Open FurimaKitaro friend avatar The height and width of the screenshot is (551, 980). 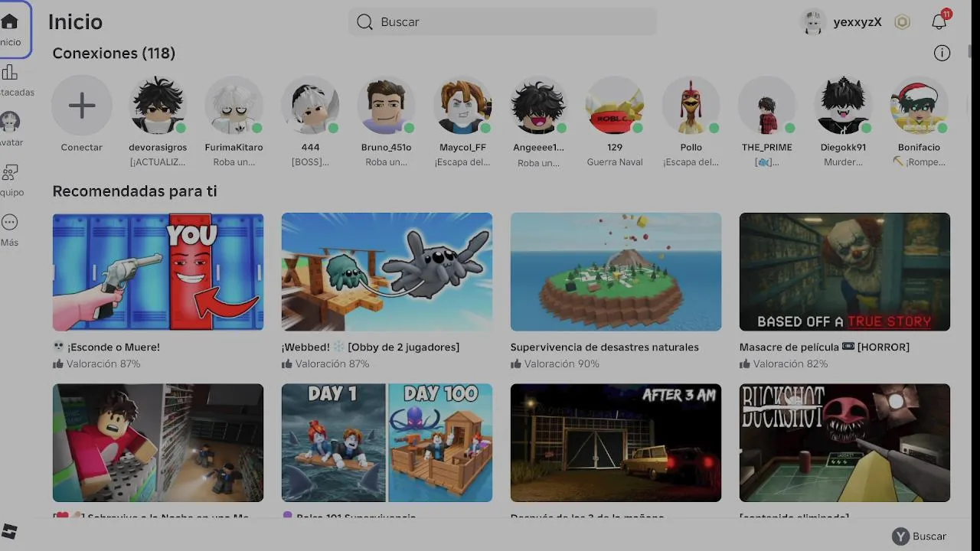(234, 106)
